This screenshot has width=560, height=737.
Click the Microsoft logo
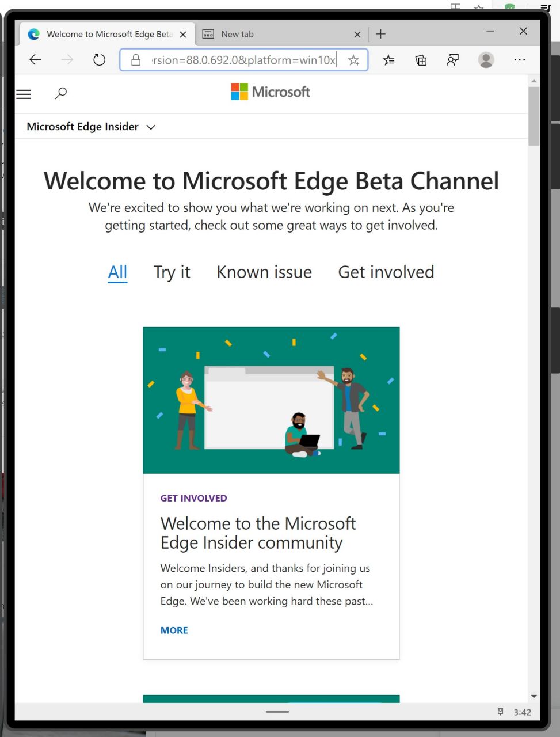coord(271,92)
